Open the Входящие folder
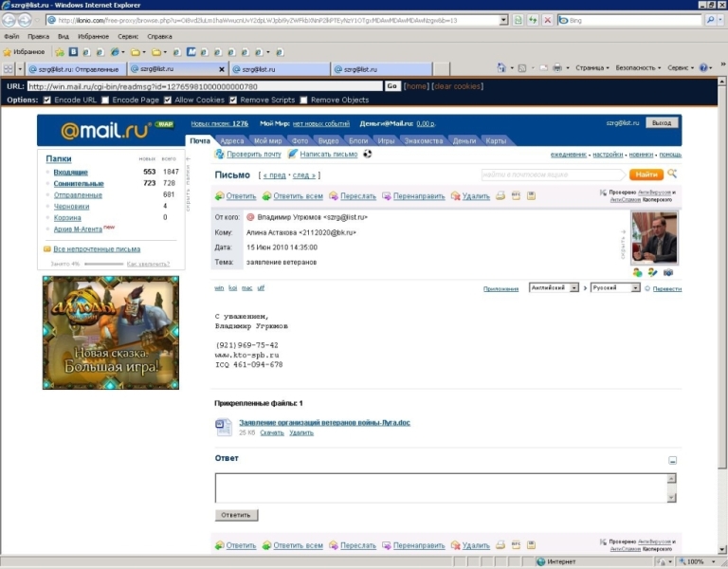 pyautogui.click(x=70, y=172)
